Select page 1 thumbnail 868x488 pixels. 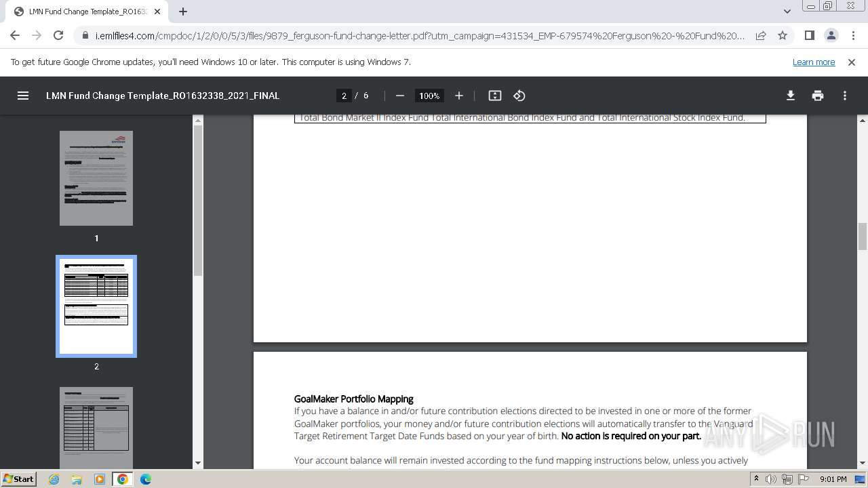(x=96, y=178)
